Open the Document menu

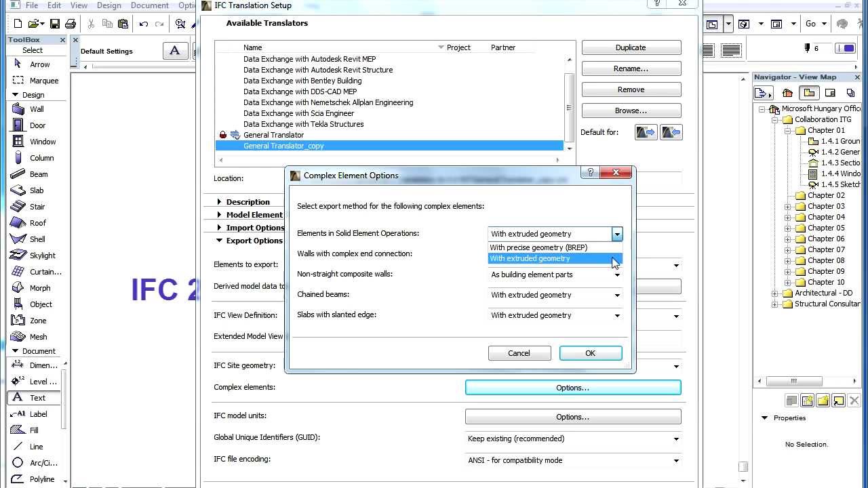149,5
